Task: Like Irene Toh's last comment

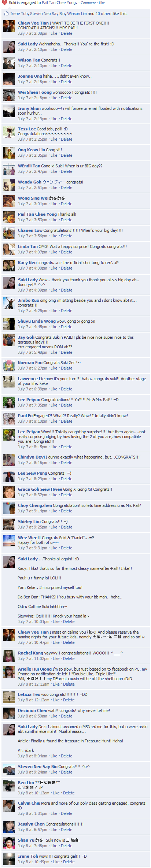Action: coord(56,862)
